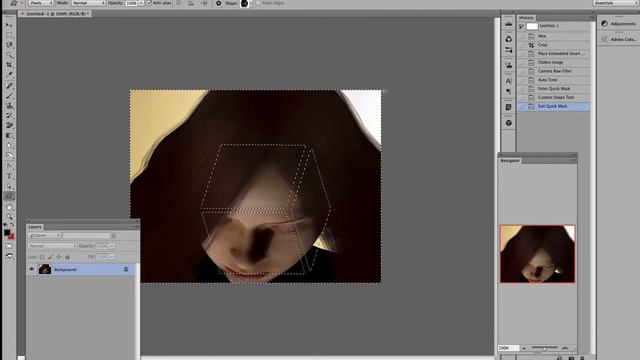Select the Type tool
The image size is (640, 360).
(9, 176)
